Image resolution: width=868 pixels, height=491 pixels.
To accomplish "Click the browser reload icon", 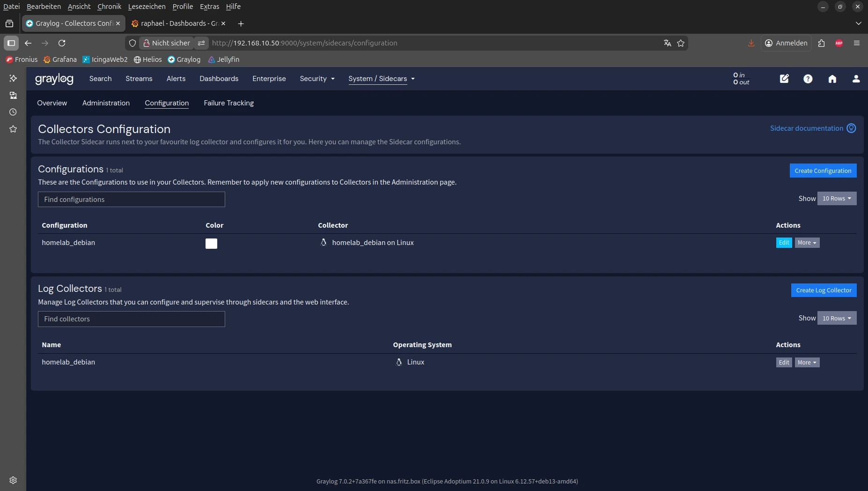I will tap(62, 43).
